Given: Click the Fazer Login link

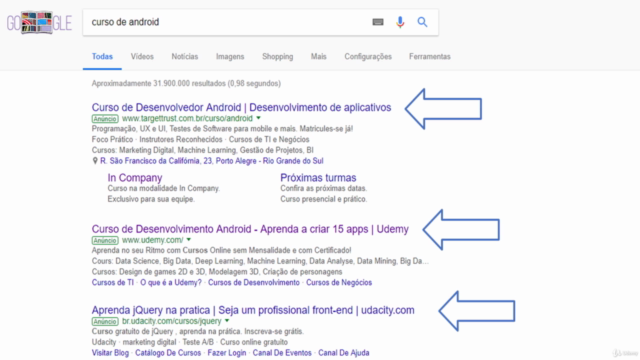Looking at the screenshot, I should [x=227, y=353].
